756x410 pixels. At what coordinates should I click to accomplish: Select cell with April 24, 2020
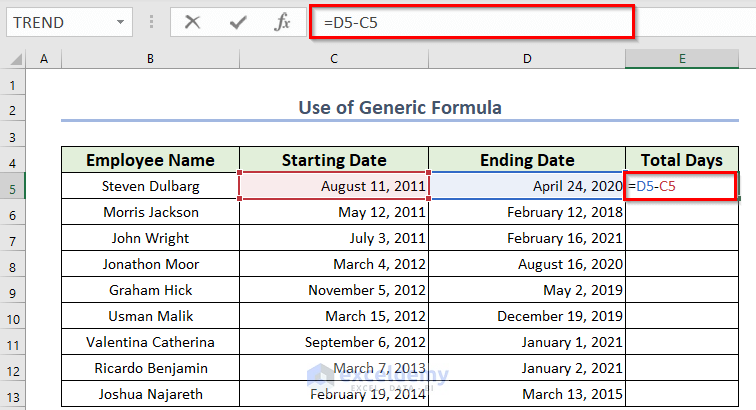[526, 186]
